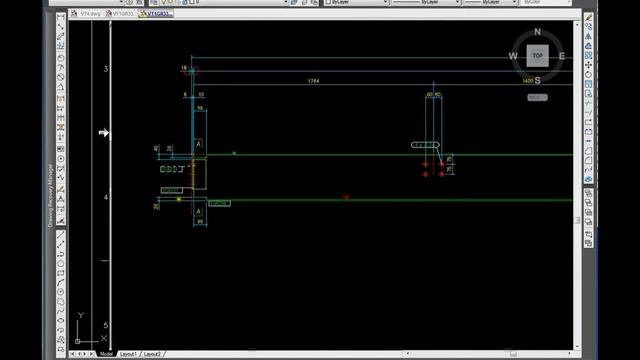Switch to the middle VT10R33 drawing tab
The image size is (640, 360).
[120, 13]
